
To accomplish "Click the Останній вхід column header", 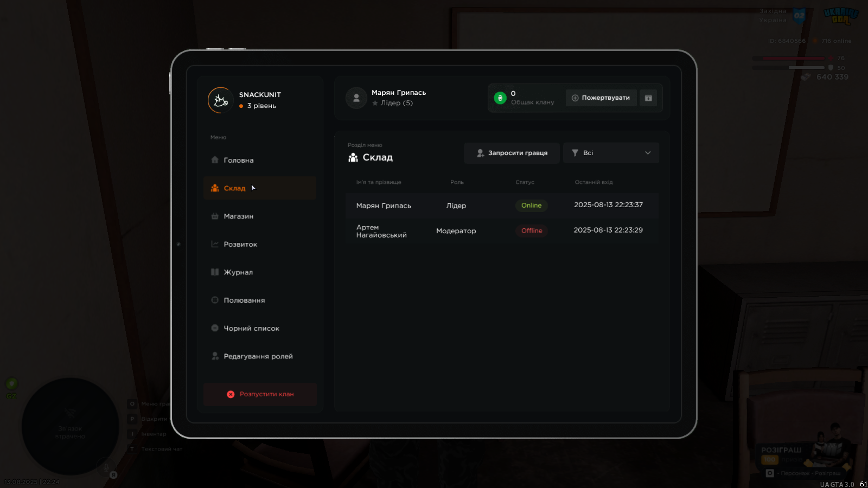I will 593,182.
